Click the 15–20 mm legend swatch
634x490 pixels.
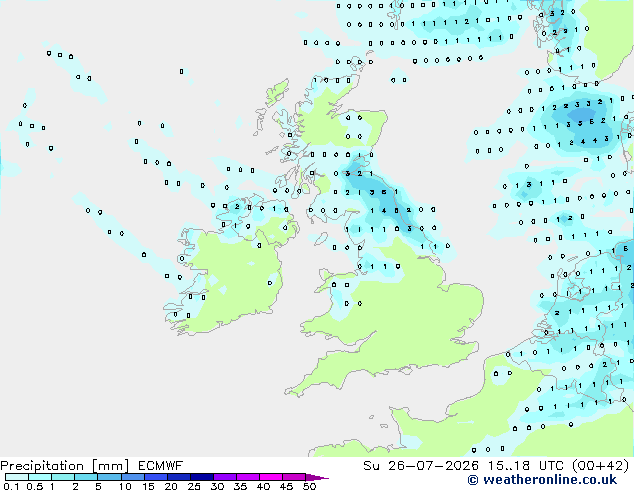point(156,477)
